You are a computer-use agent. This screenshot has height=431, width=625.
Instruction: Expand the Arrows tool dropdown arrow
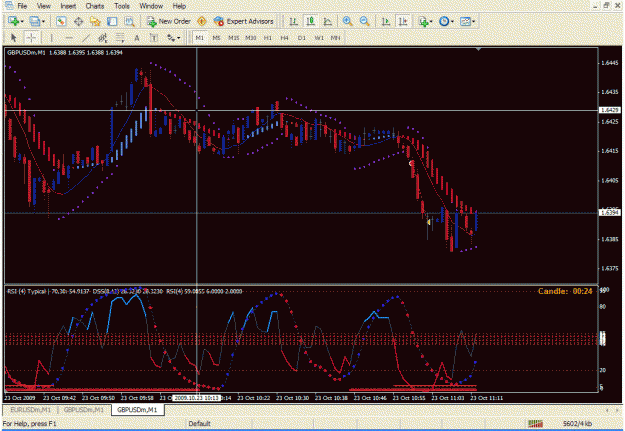click(179, 38)
